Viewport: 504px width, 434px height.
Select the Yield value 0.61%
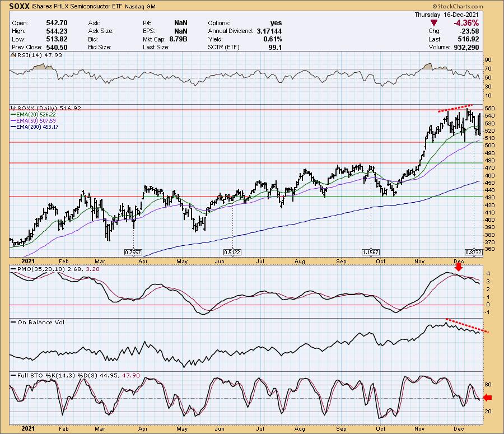[273, 39]
